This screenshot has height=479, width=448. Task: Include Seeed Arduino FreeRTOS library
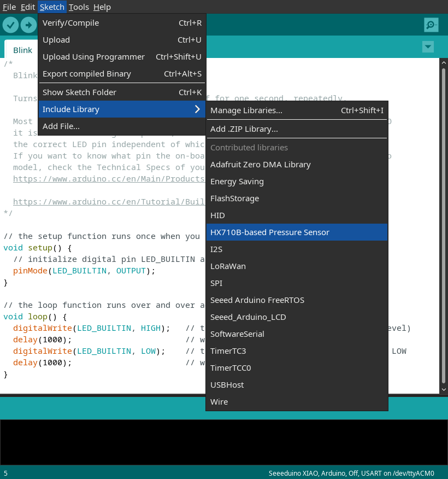click(297, 300)
